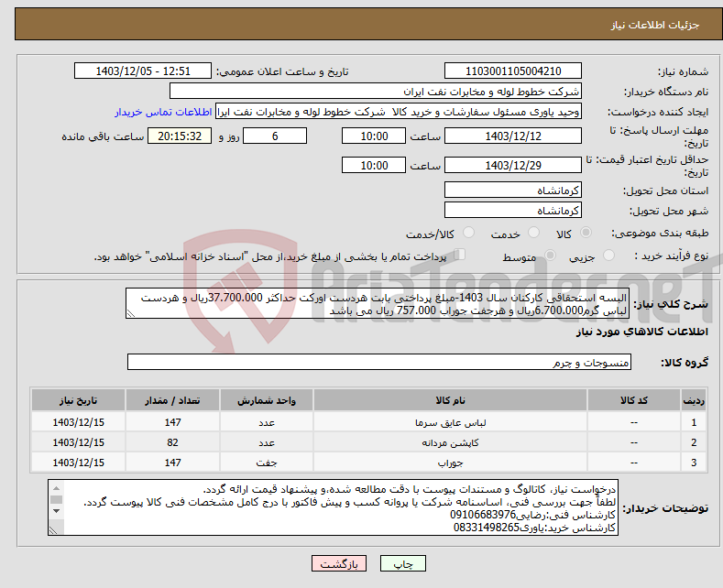Viewport: 723px width, 588px height.
Task: Click the کد کالا column header
Action: [x=634, y=400]
